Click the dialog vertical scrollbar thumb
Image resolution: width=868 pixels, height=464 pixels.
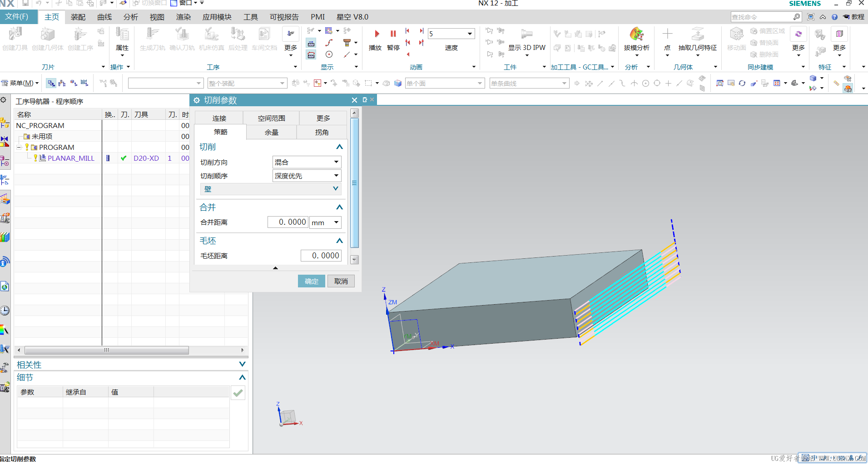[x=355, y=183]
